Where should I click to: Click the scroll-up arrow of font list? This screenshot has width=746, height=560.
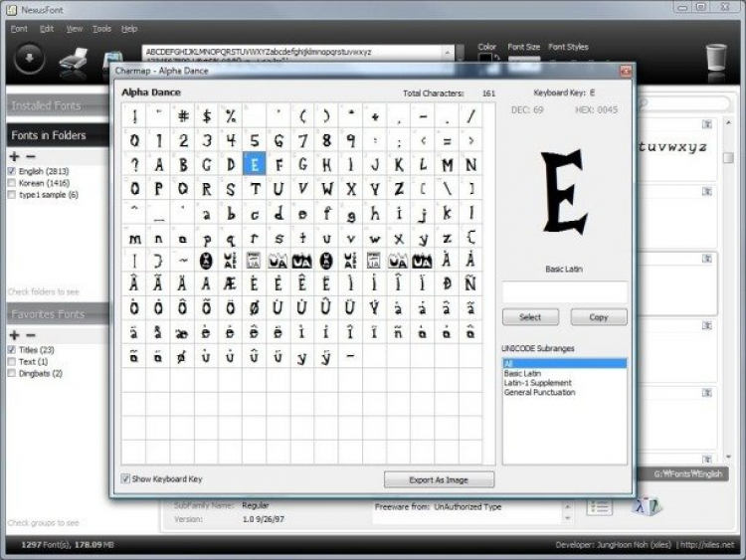(x=728, y=122)
